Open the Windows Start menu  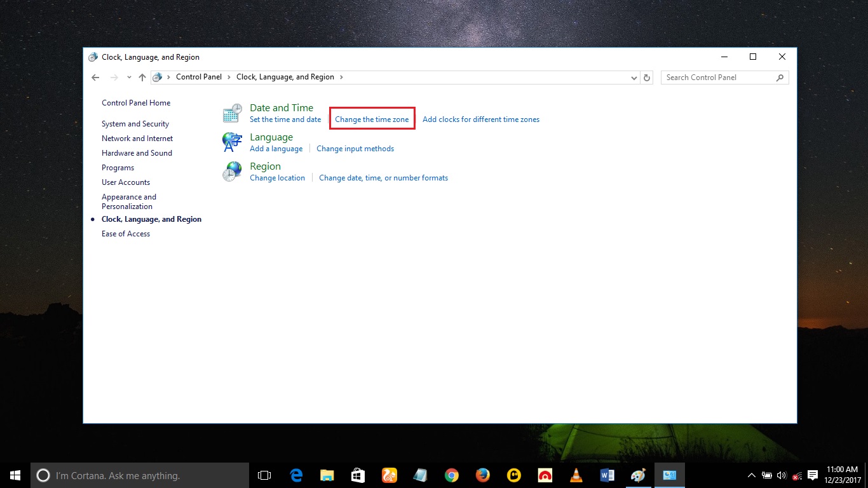tap(15, 475)
